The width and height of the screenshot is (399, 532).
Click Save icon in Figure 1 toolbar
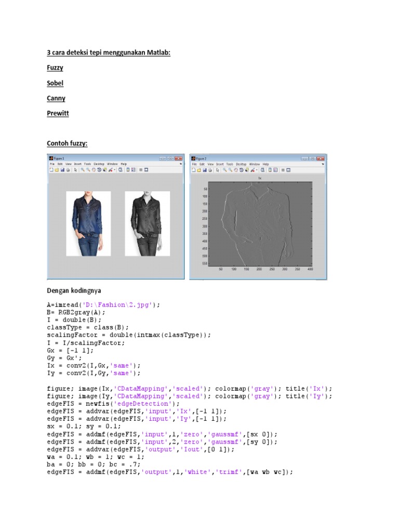62,170
